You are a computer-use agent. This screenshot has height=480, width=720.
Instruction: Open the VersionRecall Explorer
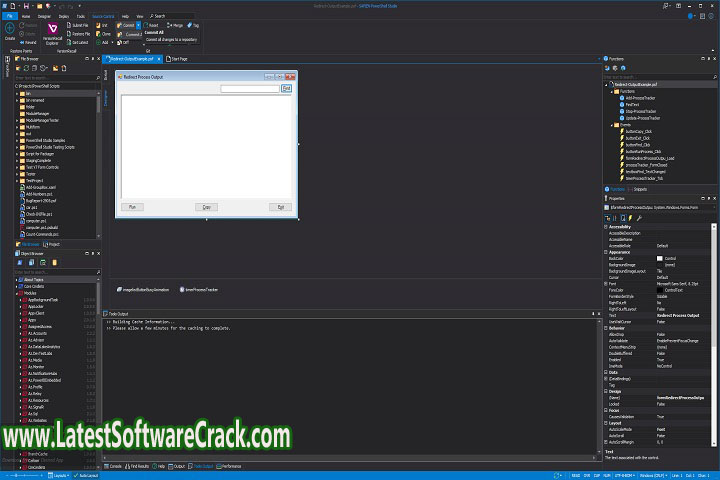click(52, 34)
